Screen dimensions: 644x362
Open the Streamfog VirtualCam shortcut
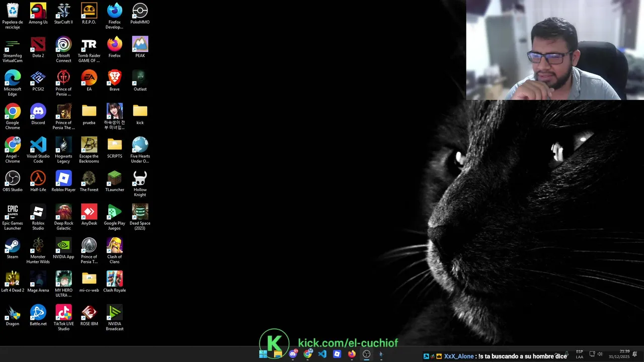pyautogui.click(x=13, y=49)
